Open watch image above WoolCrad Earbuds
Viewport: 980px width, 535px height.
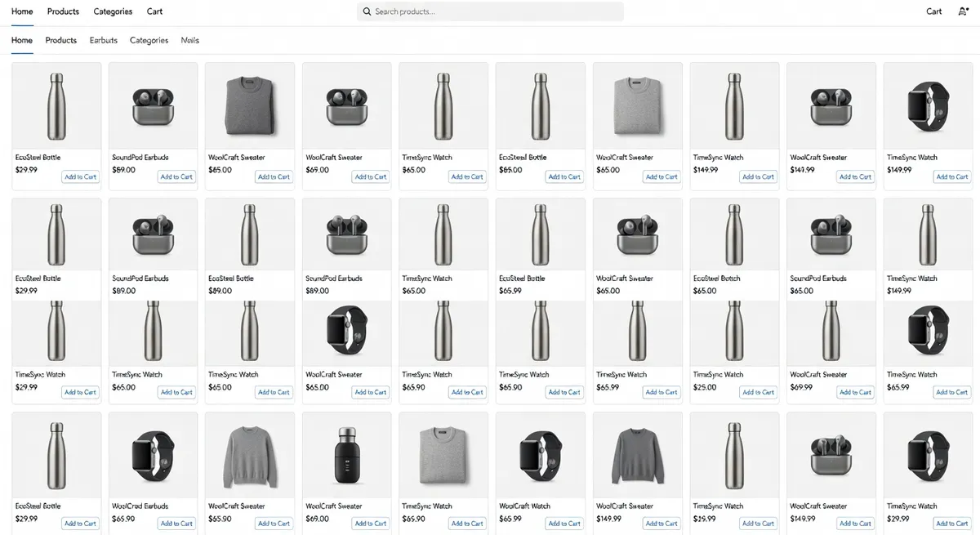coord(153,455)
